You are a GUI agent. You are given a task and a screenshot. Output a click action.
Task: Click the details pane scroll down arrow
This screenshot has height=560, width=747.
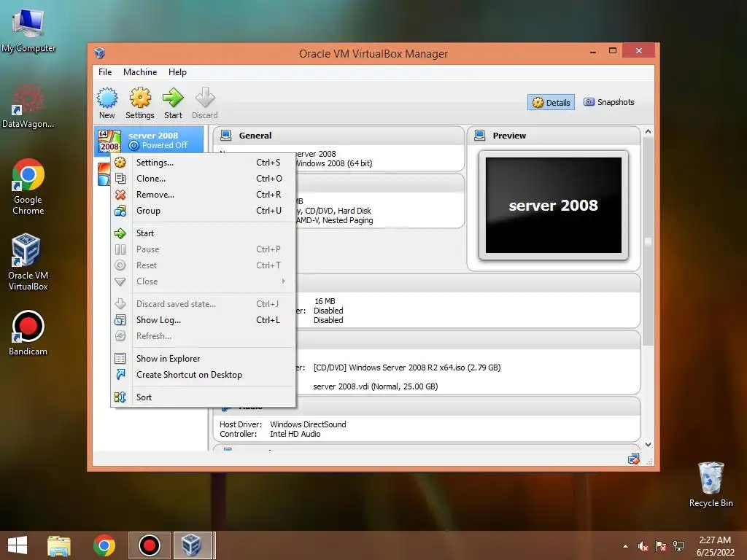tap(648, 444)
